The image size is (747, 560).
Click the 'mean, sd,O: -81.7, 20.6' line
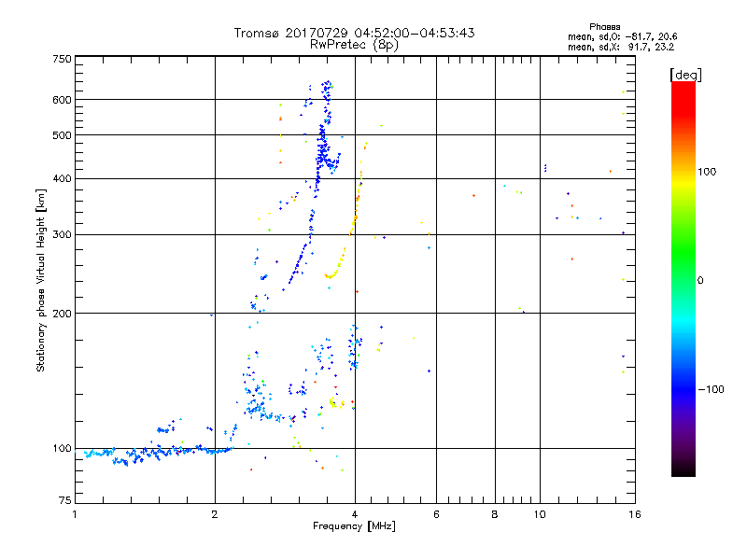coord(622,36)
